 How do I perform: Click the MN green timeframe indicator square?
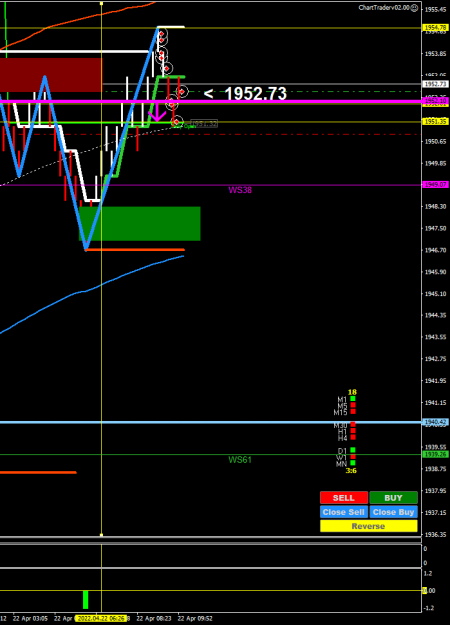click(353, 463)
